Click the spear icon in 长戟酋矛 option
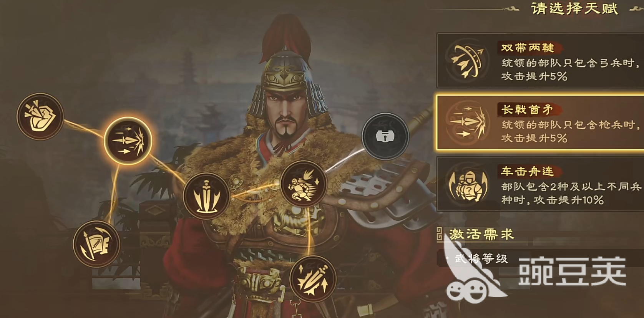644x318 pixels. [467, 123]
